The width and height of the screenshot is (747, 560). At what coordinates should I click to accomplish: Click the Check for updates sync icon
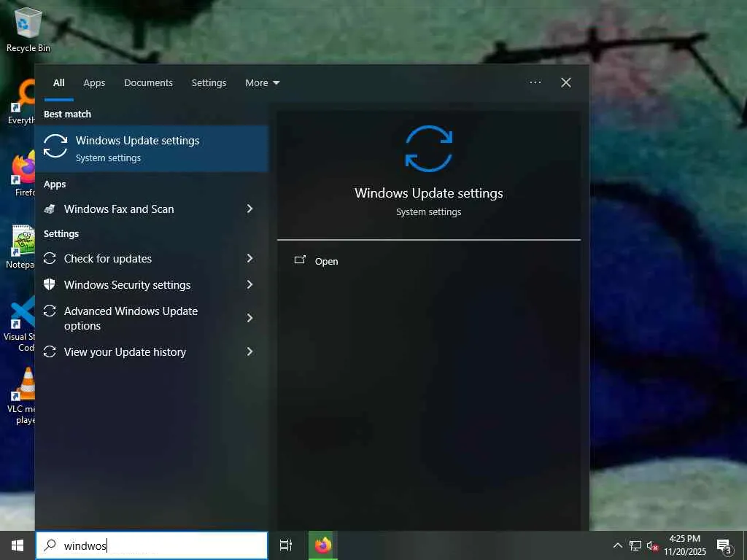(x=50, y=259)
